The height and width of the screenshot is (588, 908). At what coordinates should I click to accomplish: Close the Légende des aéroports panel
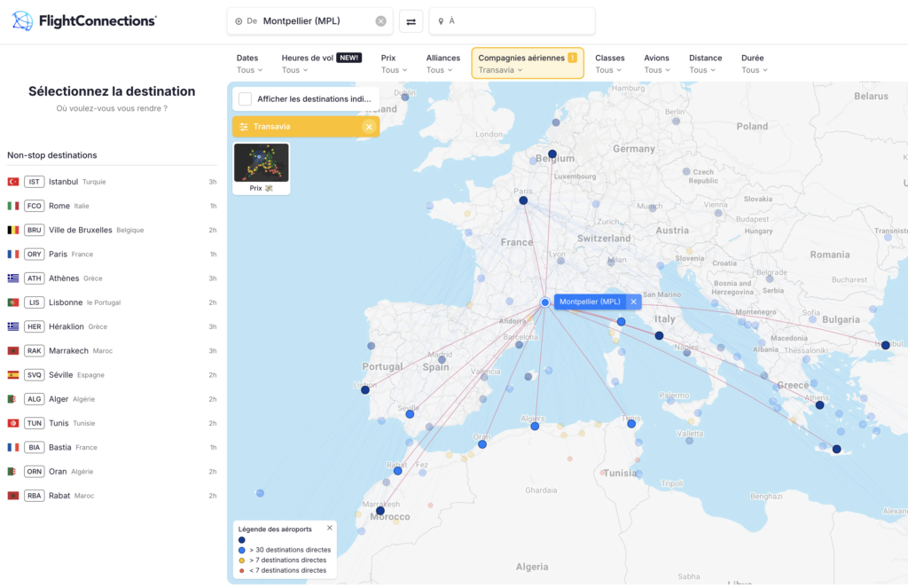(x=330, y=528)
